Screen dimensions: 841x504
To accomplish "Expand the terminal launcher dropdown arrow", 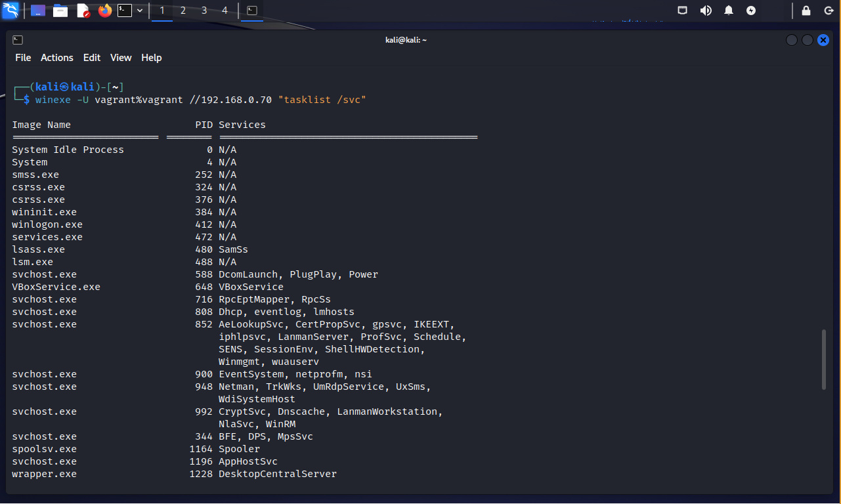I will [140, 10].
